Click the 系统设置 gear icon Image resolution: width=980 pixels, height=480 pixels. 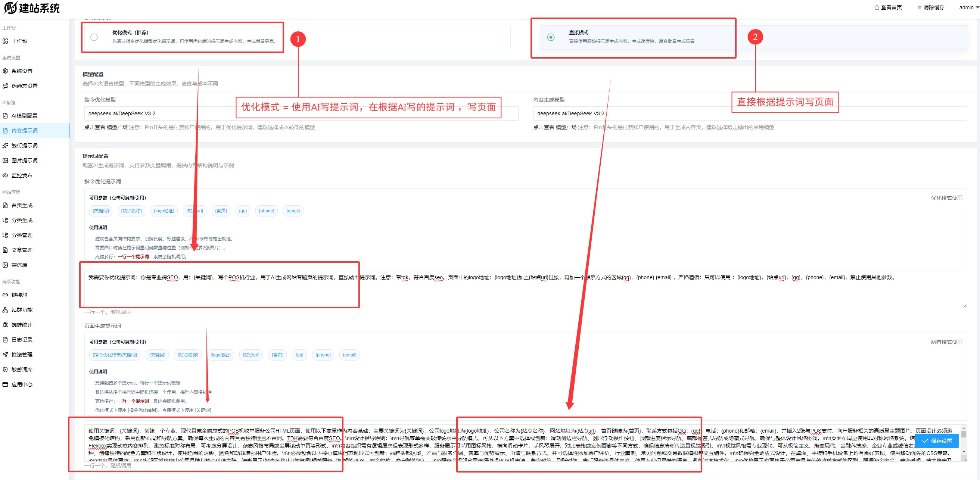coord(5,71)
